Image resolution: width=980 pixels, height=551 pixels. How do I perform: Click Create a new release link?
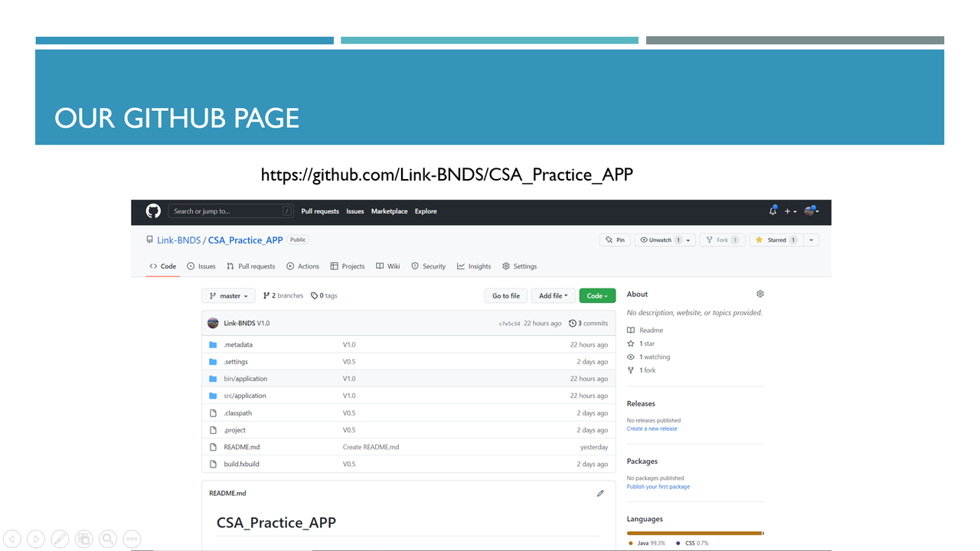pyautogui.click(x=652, y=429)
